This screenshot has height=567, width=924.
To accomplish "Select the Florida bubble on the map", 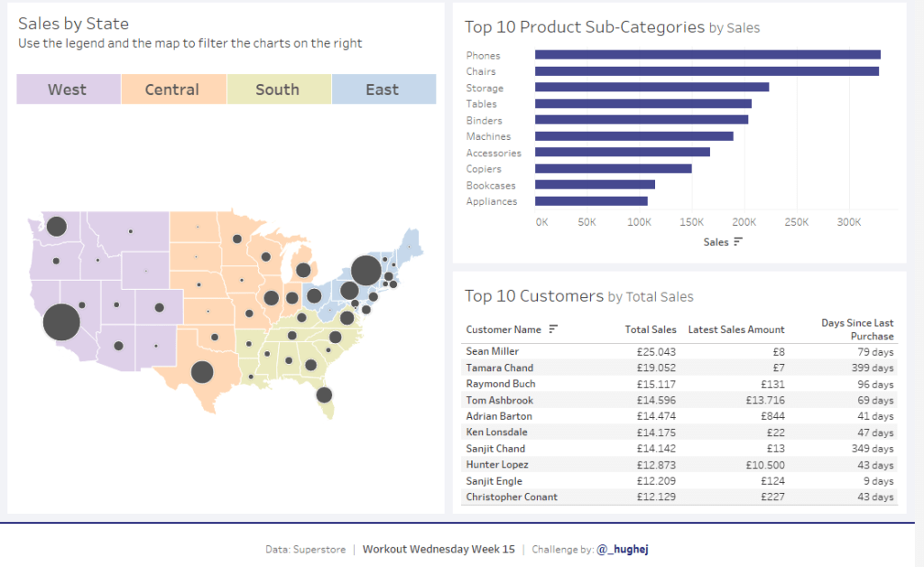I will point(324,395).
